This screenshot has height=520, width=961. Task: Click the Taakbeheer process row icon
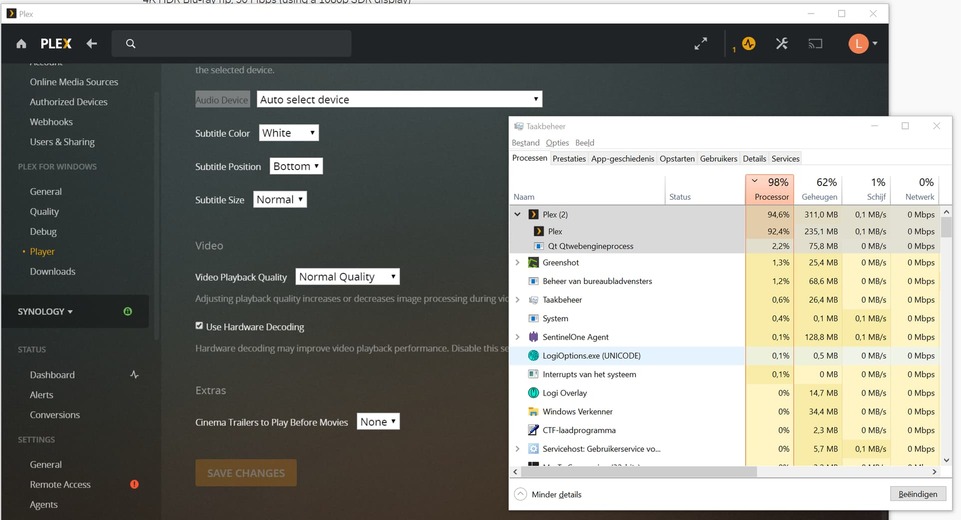click(533, 300)
